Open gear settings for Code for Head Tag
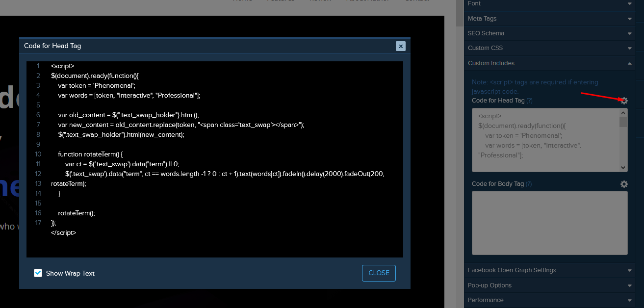 click(624, 101)
